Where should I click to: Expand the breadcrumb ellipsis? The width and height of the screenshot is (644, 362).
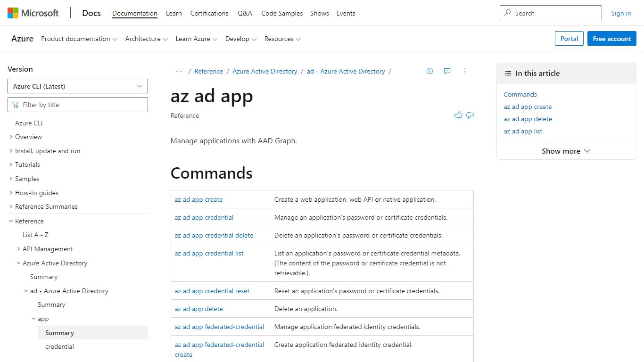tap(179, 71)
